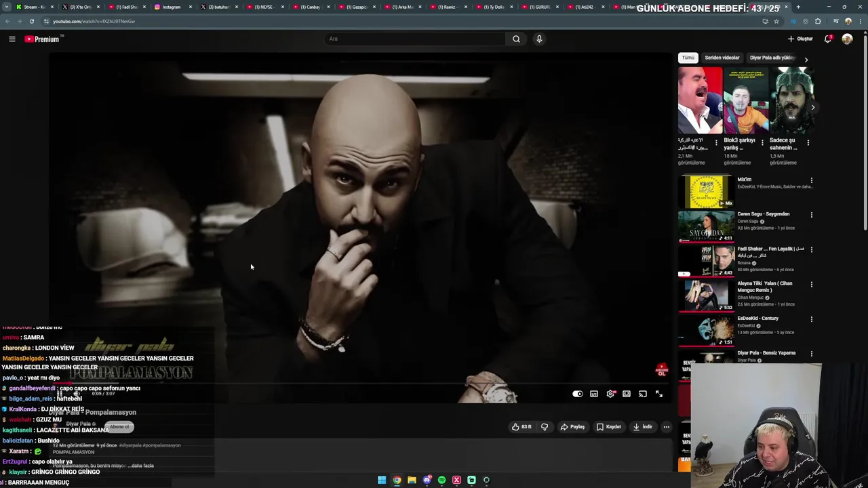
Task: Open the tab search dropdown arrow
Action: point(7,7)
